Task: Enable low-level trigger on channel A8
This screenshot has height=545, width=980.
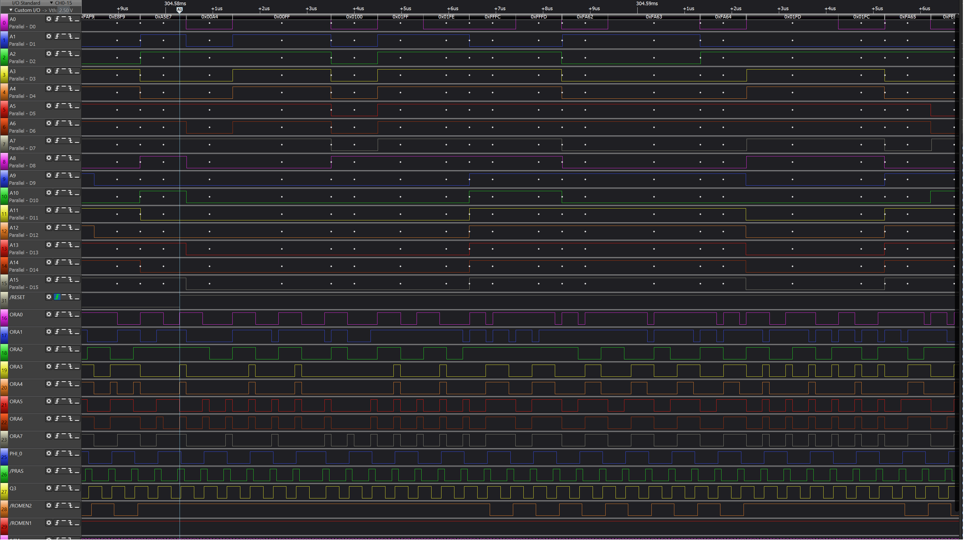Action: tap(77, 158)
